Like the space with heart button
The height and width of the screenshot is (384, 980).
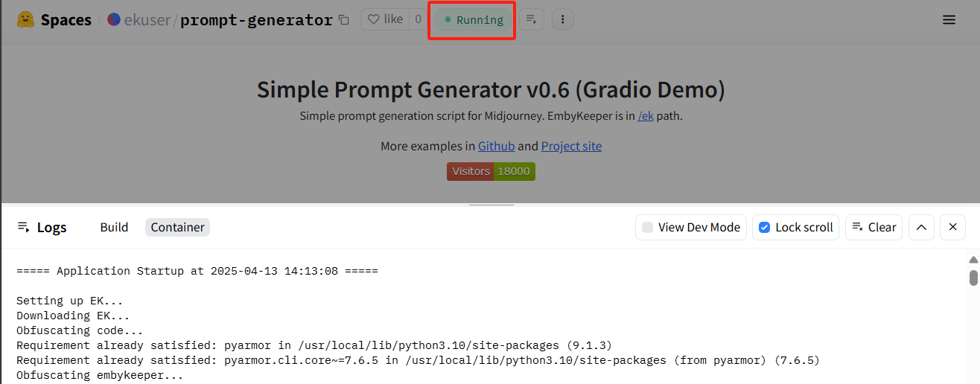tap(386, 19)
